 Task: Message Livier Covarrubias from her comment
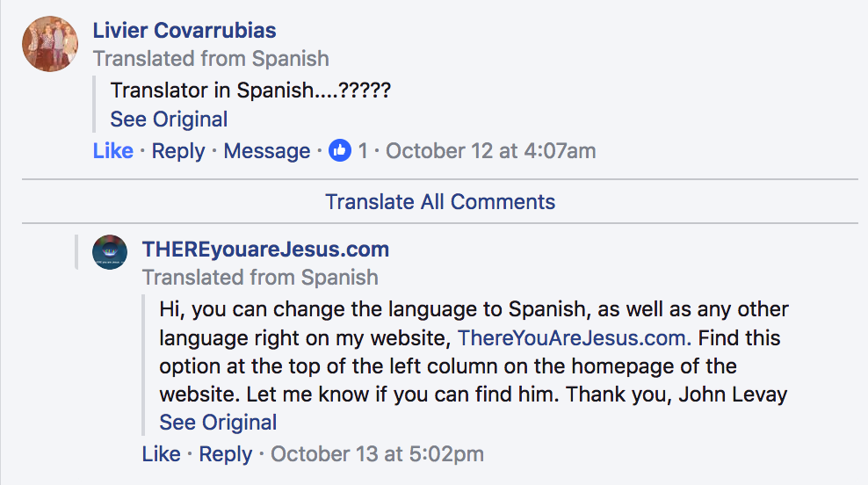tap(267, 151)
